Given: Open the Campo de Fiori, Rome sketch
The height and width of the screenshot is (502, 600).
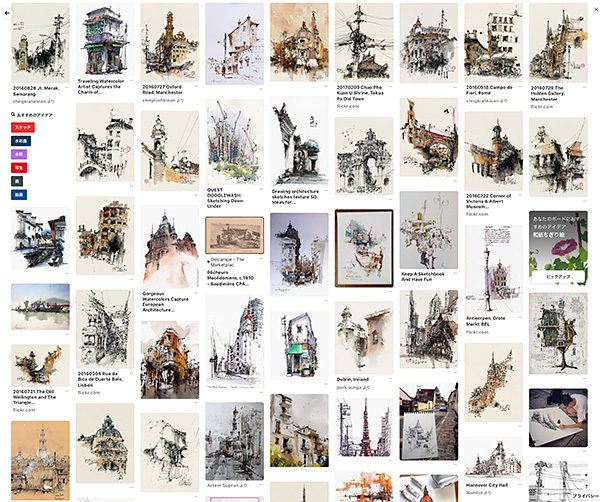Looking at the screenshot, I should click(494, 42).
